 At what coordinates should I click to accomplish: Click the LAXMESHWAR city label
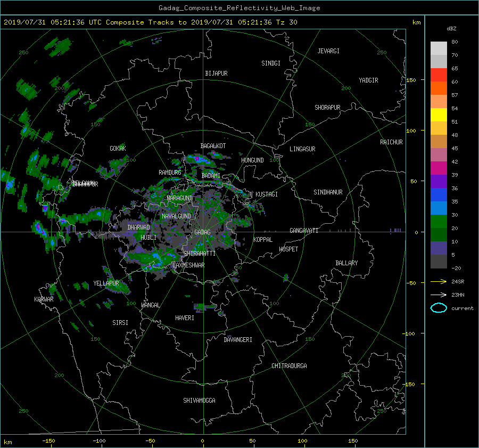pos(188,265)
